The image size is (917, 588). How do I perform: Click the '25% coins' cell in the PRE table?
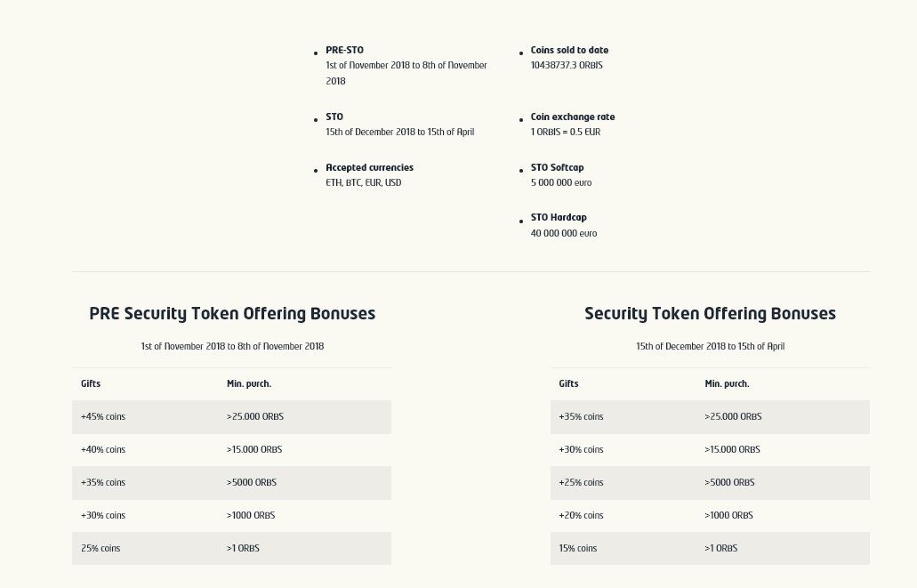click(101, 548)
